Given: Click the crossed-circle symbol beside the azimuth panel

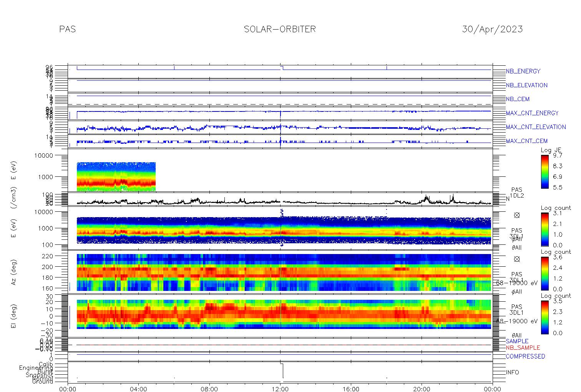Looking at the screenshot, I should click(x=517, y=259).
